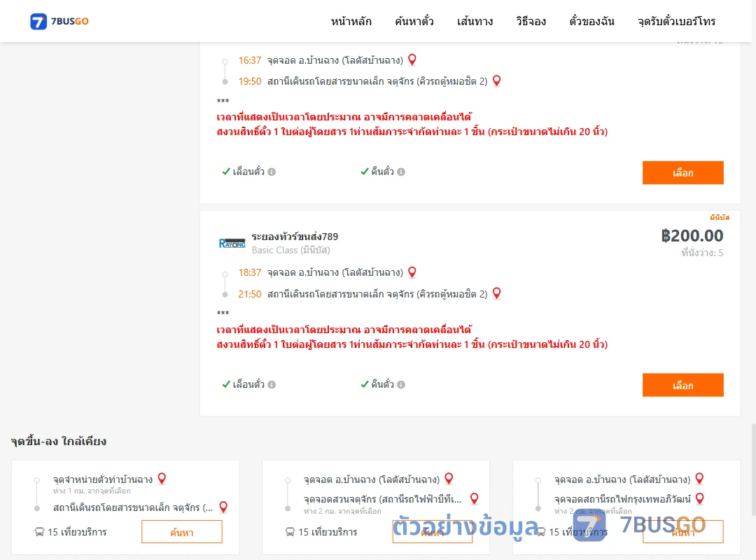Select the 16:37 trip with เลือก button
Viewport: 756px width, 560px height.
click(682, 173)
